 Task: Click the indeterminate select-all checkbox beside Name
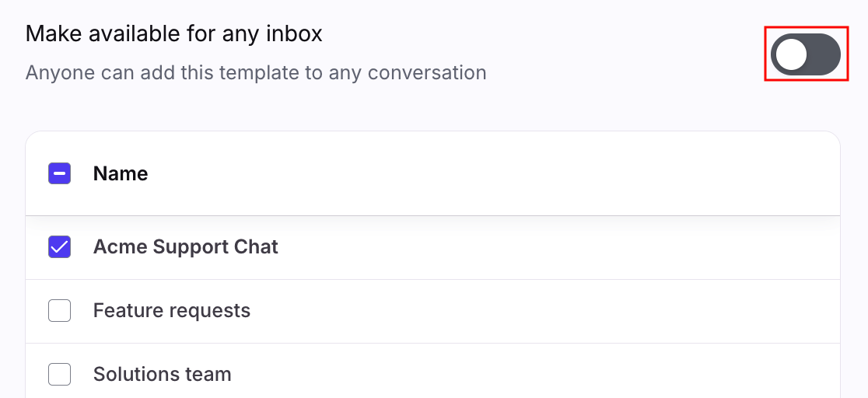click(60, 173)
